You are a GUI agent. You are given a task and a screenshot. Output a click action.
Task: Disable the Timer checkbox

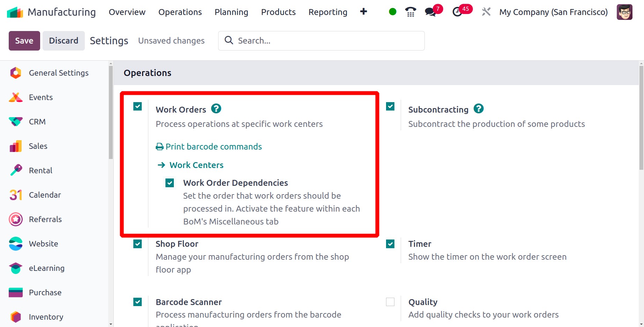(x=390, y=244)
